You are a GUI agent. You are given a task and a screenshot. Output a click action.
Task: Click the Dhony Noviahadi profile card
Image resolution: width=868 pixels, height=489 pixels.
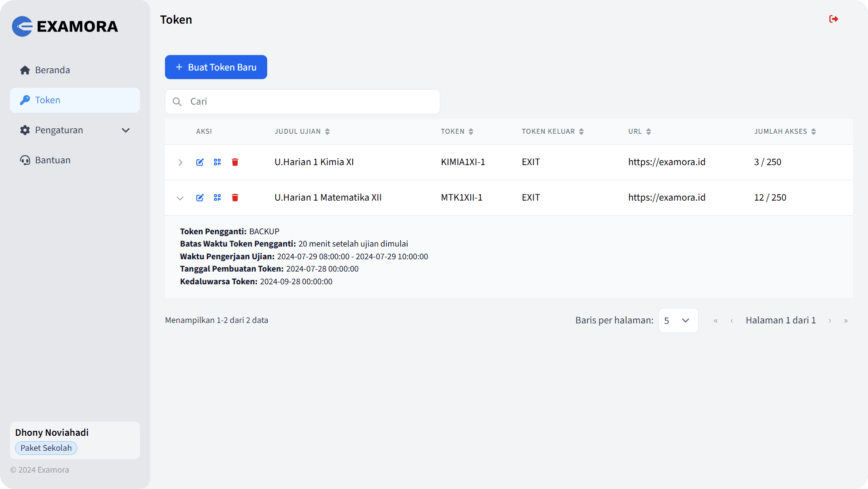[x=75, y=440]
